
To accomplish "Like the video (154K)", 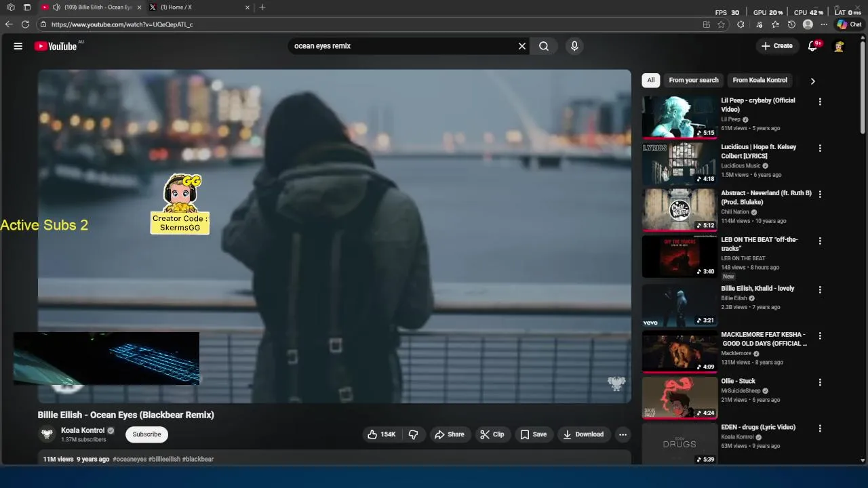I will [x=382, y=434].
